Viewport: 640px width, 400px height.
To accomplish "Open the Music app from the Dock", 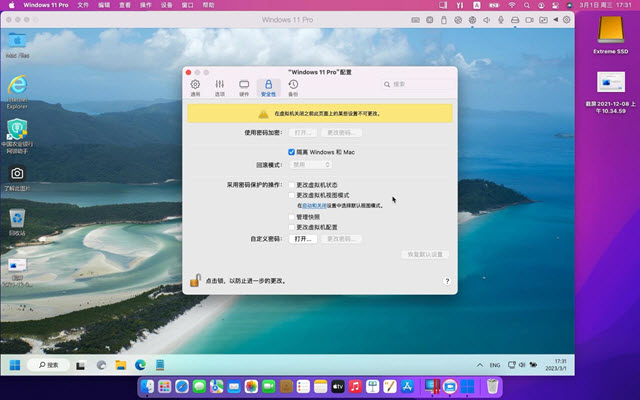I will 355,386.
